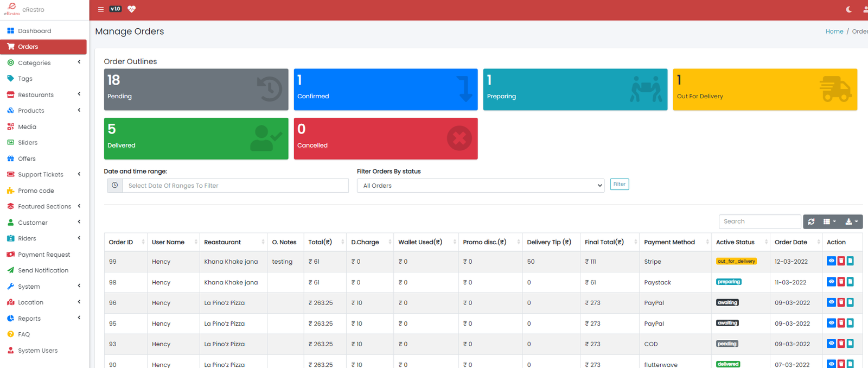
Task: Expand the Location sidebar submenu
Action: click(43, 302)
